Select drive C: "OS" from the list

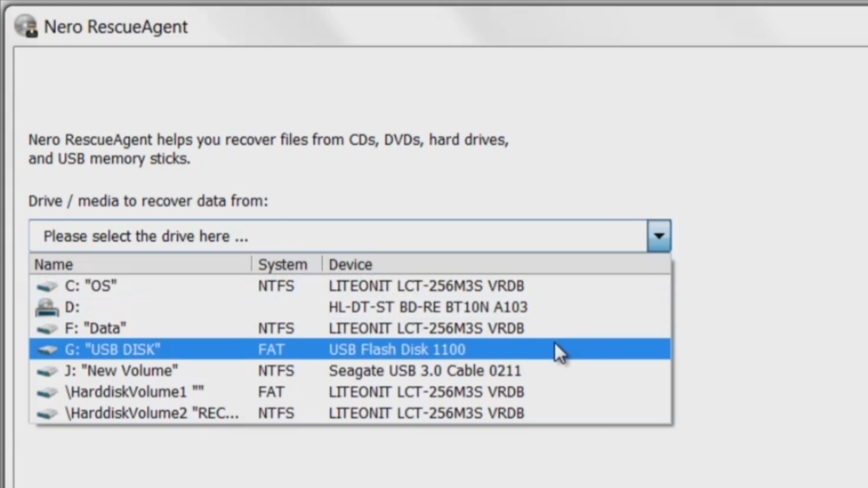(350, 286)
